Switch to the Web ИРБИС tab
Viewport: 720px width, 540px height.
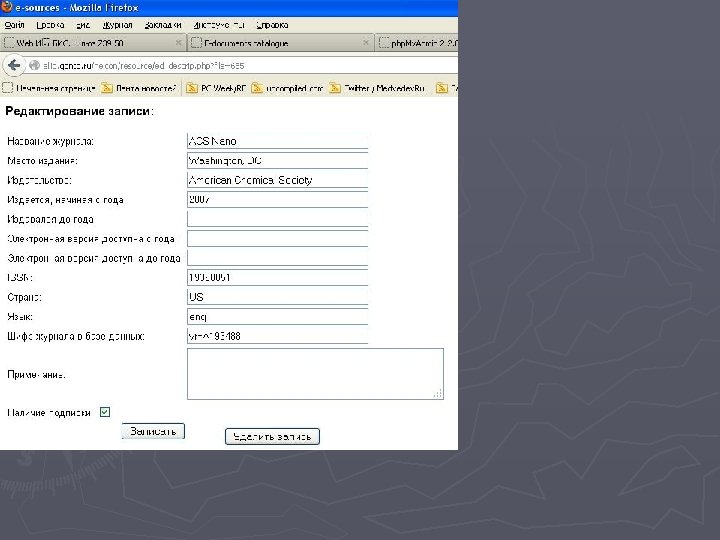click(93, 43)
